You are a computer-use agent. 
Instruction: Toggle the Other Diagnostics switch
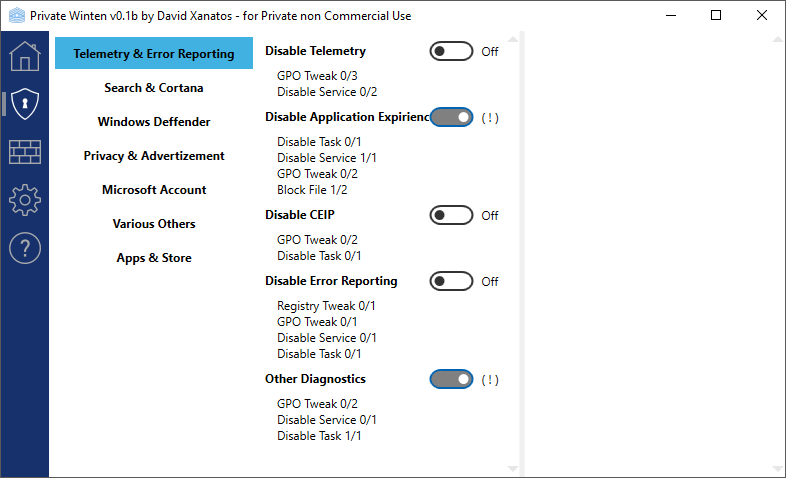(451, 379)
